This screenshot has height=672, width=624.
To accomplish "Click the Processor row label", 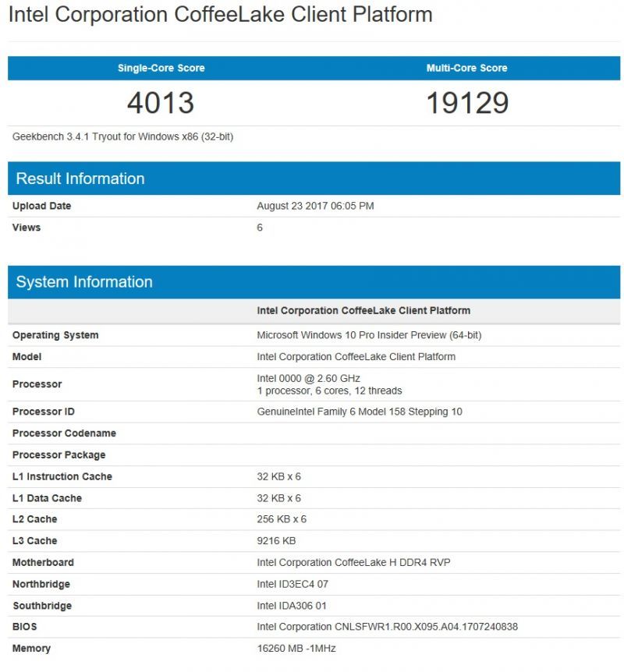I will (x=37, y=384).
